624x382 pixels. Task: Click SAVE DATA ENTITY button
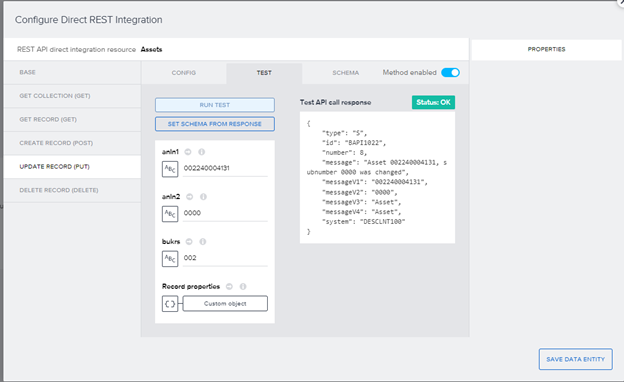(x=575, y=359)
